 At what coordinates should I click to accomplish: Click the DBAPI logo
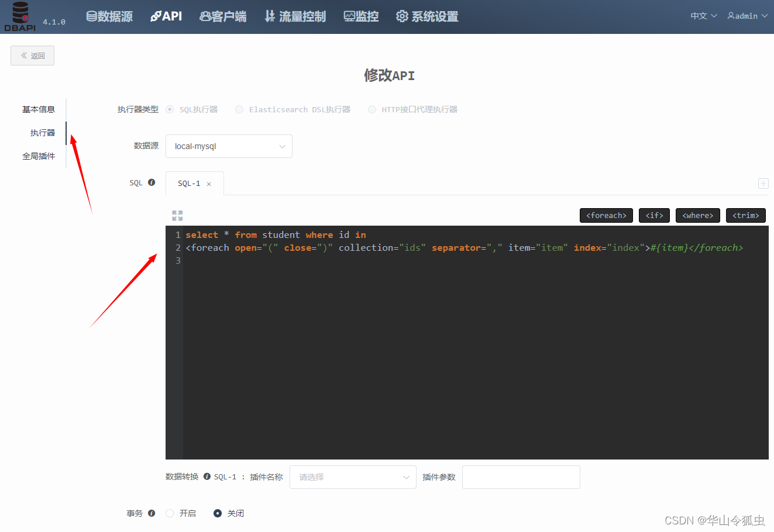pyautogui.click(x=20, y=16)
